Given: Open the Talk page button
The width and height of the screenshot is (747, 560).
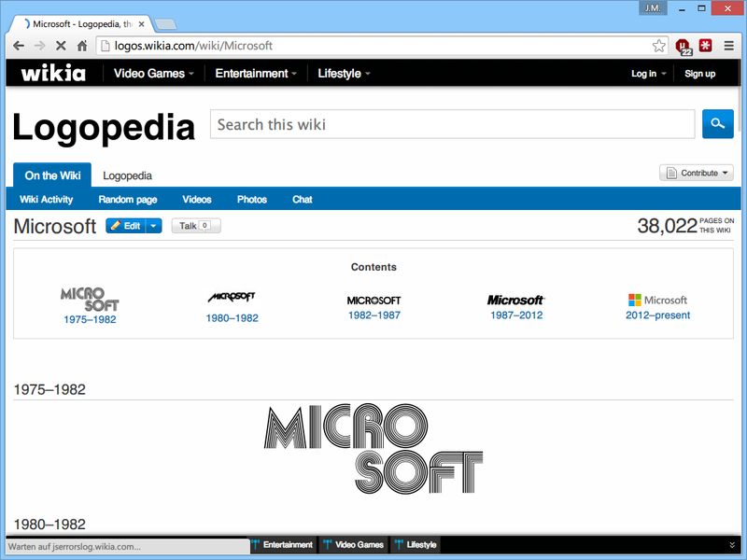Looking at the screenshot, I should (196, 226).
